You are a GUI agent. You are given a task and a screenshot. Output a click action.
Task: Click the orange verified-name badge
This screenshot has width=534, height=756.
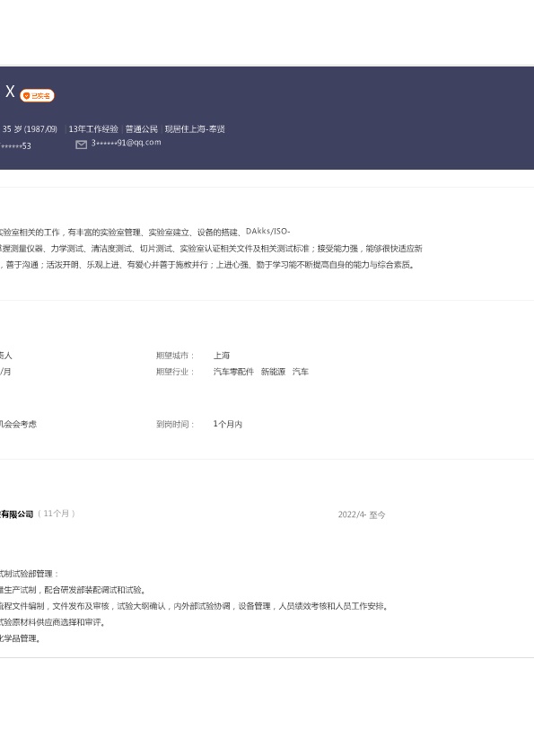[37, 95]
